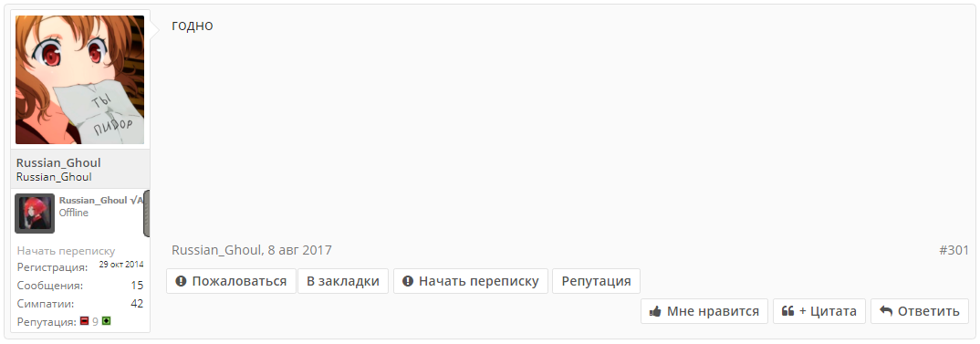Click the reply arrow icon on Ответить
The height and width of the screenshot is (344, 980).
coord(886,311)
